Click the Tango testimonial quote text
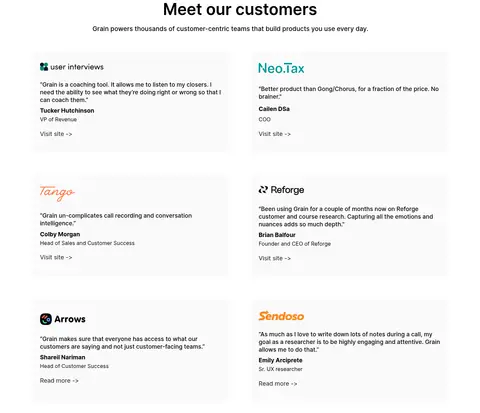The image size is (480, 413). click(116, 219)
